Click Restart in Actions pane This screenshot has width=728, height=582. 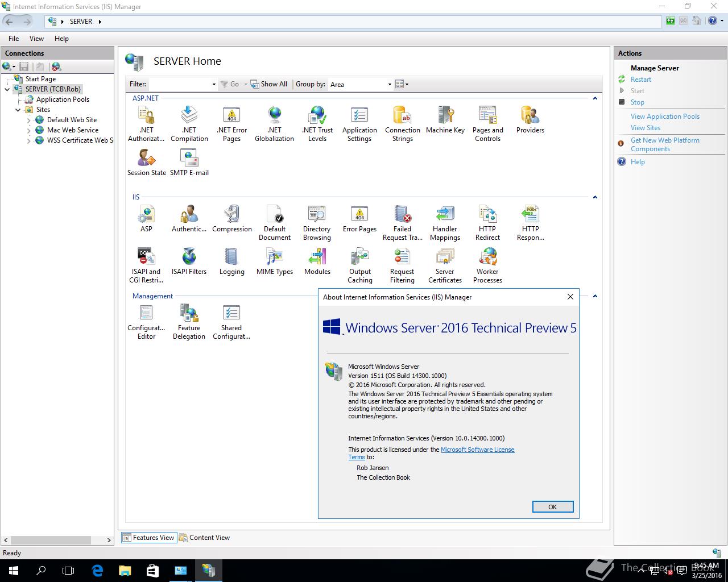[640, 80]
